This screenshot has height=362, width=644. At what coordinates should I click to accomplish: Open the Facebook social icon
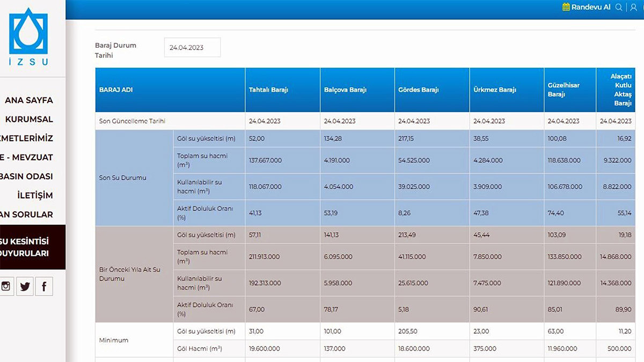44,286
